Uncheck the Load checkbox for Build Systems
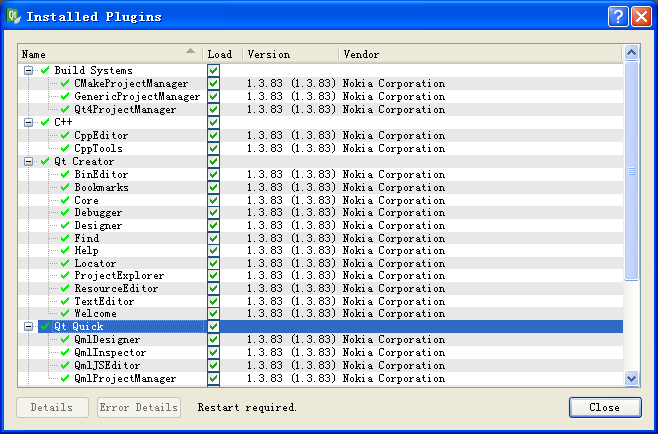658x434 pixels. tap(213, 70)
